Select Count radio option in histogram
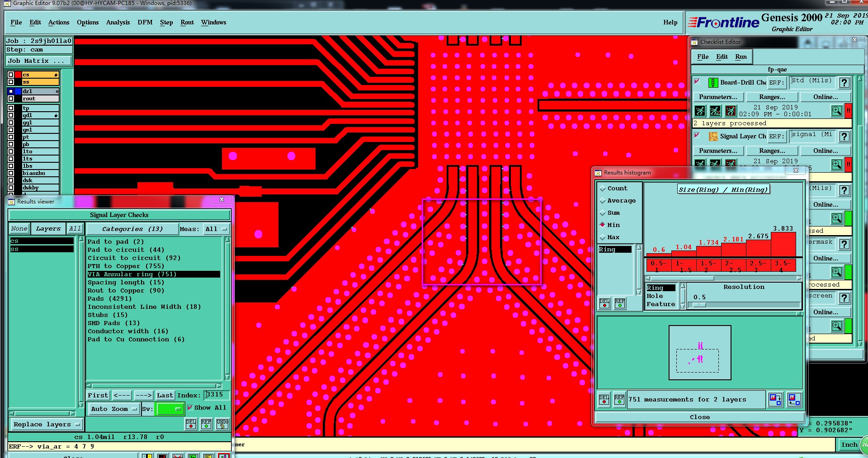 (602, 189)
